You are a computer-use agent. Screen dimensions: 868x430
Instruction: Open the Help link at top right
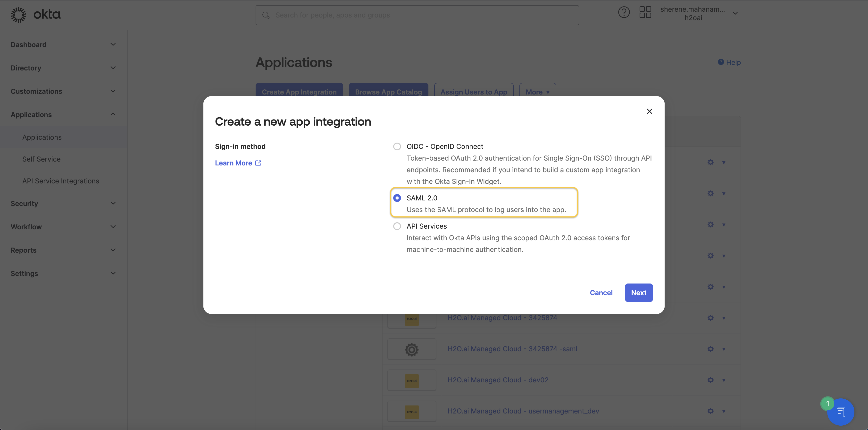coord(733,62)
